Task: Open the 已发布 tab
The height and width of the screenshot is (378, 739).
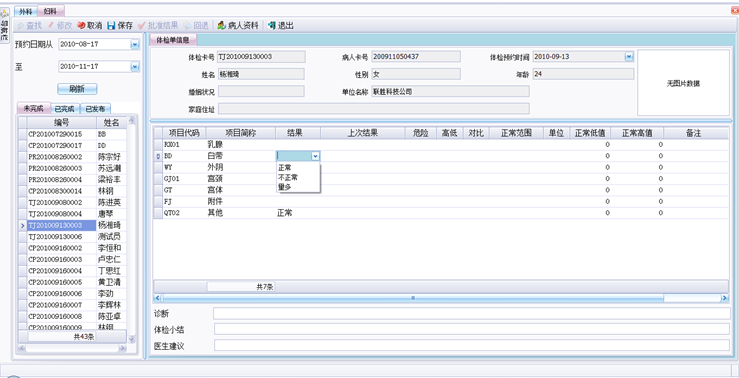Action: [95, 109]
